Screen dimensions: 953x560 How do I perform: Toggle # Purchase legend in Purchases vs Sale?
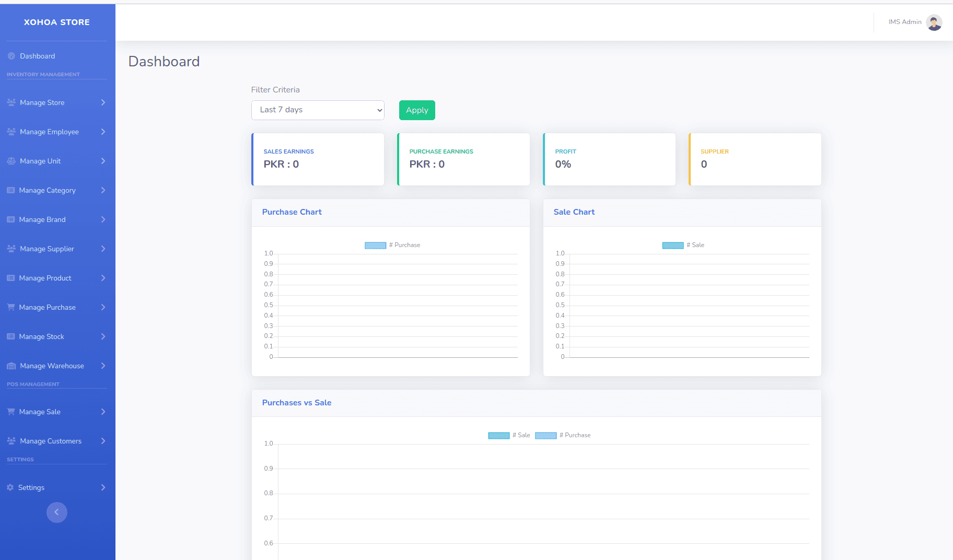click(x=563, y=435)
